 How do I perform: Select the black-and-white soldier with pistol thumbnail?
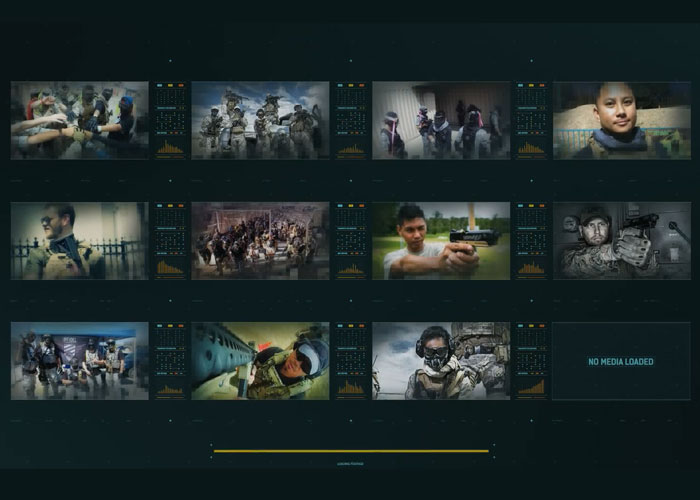(x=621, y=241)
